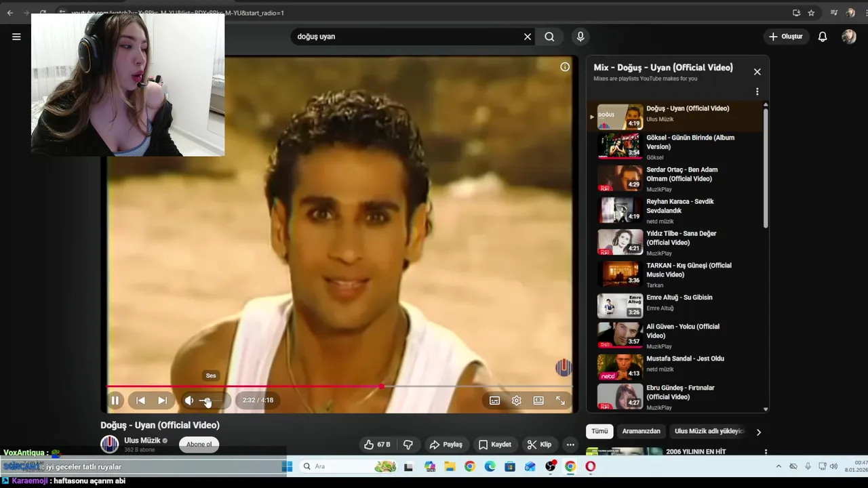Share the video with Paylaş
This screenshot has height=488, width=868.
pyautogui.click(x=446, y=445)
